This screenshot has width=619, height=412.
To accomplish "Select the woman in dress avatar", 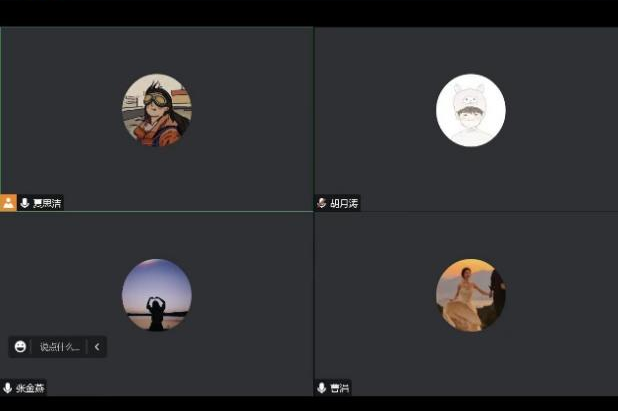I will click(471, 295).
